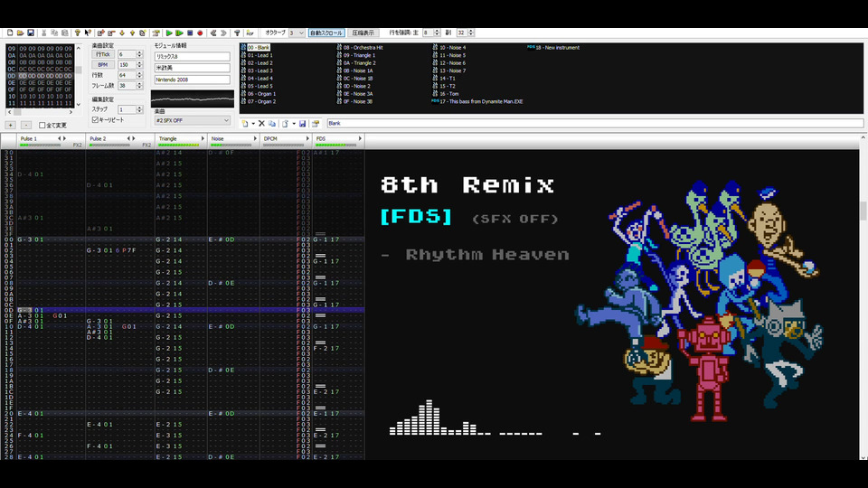Click the Pulse 1 channel header
This screenshot has width=868, height=488.
(51, 142)
